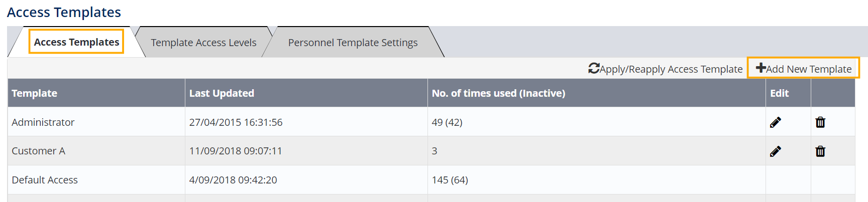Screen dimensions: 868x202
Task: Switch to the Access Templates tab
Action: click(76, 42)
